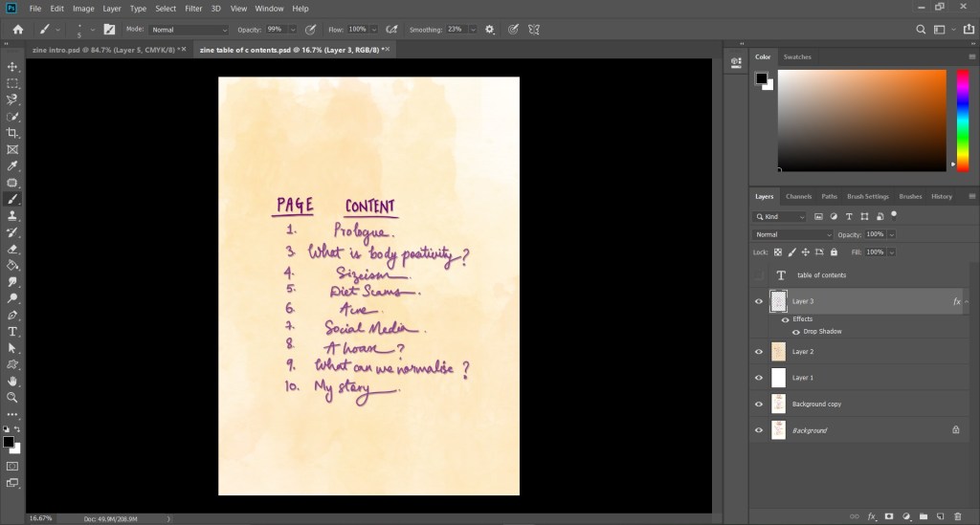The image size is (980, 525).
Task: Show the table of contents text layer
Action: point(759,275)
